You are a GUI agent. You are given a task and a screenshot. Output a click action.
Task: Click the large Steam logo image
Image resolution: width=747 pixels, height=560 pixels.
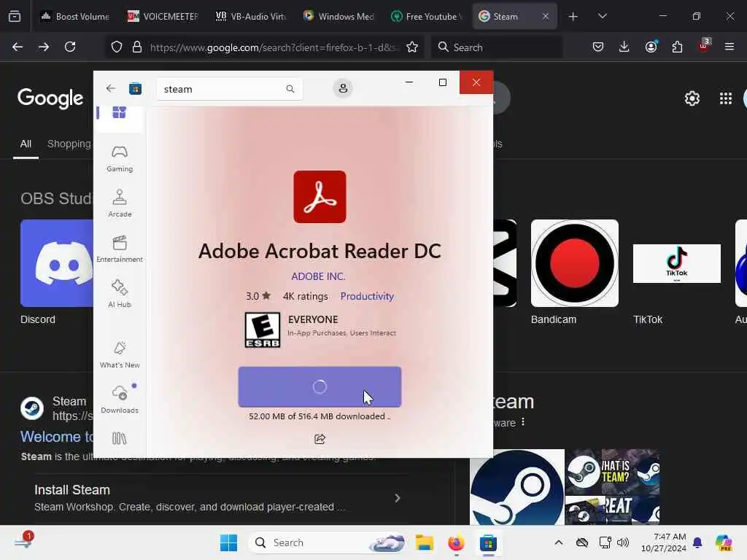517,487
